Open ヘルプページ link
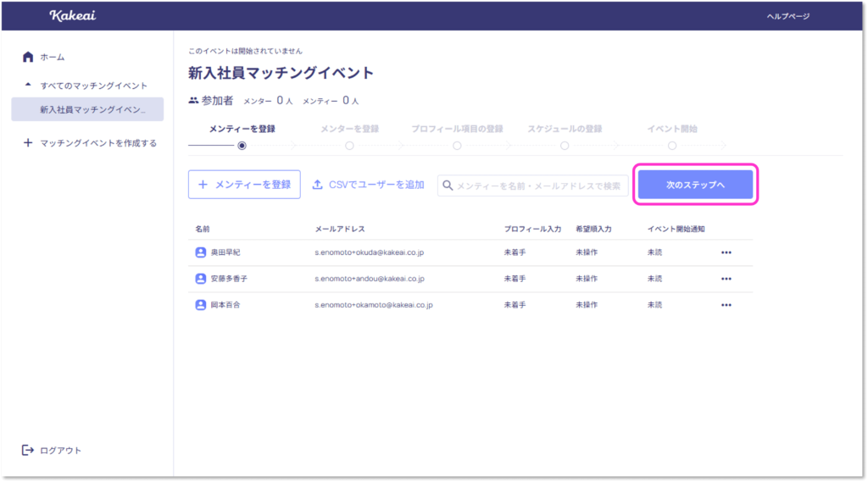Viewport: 868px width, 482px height. (x=787, y=16)
